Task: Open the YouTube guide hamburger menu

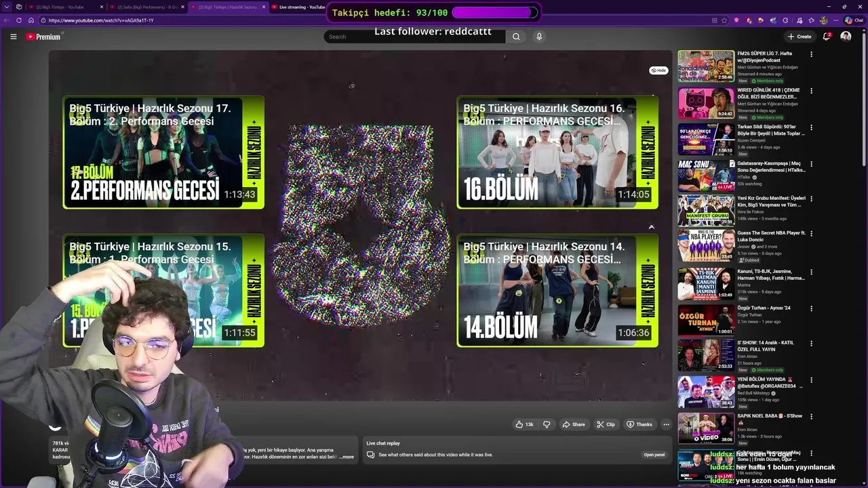Action: (x=13, y=37)
